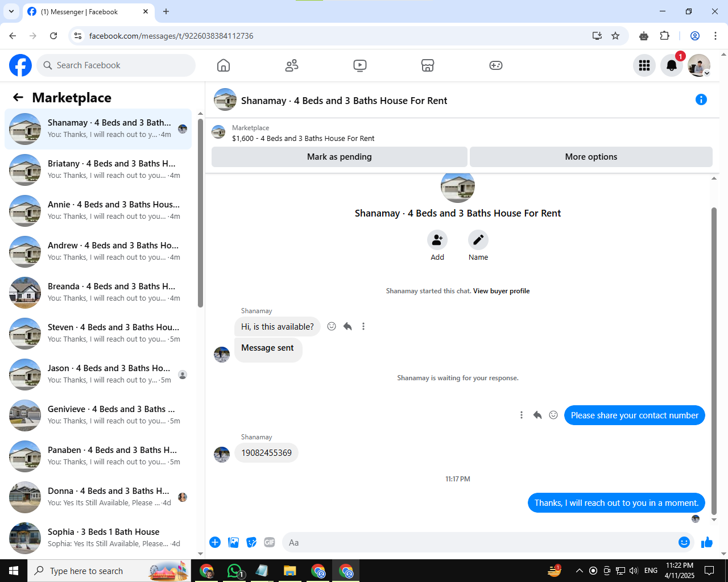Open Steven conversation
Viewport: 728px width, 582px height.
(98, 334)
